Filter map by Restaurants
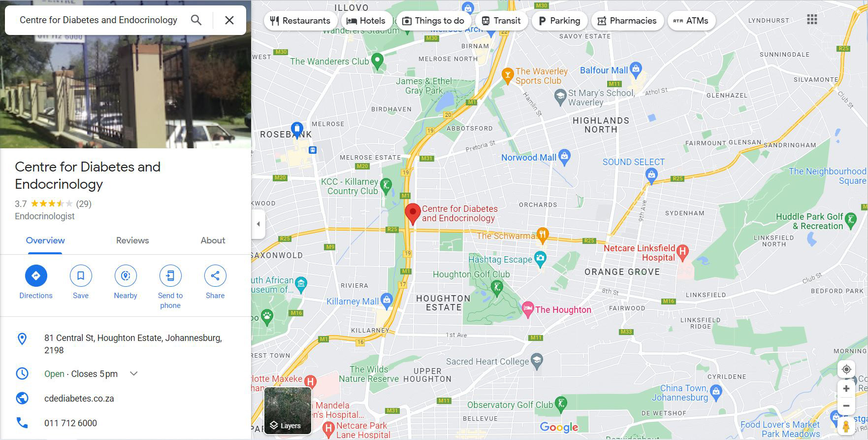This screenshot has width=868, height=440. (300, 21)
